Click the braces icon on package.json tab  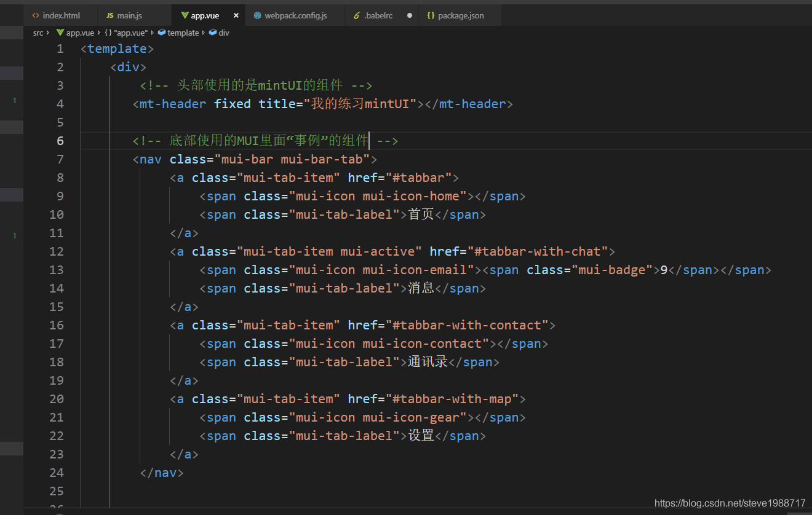tap(431, 15)
